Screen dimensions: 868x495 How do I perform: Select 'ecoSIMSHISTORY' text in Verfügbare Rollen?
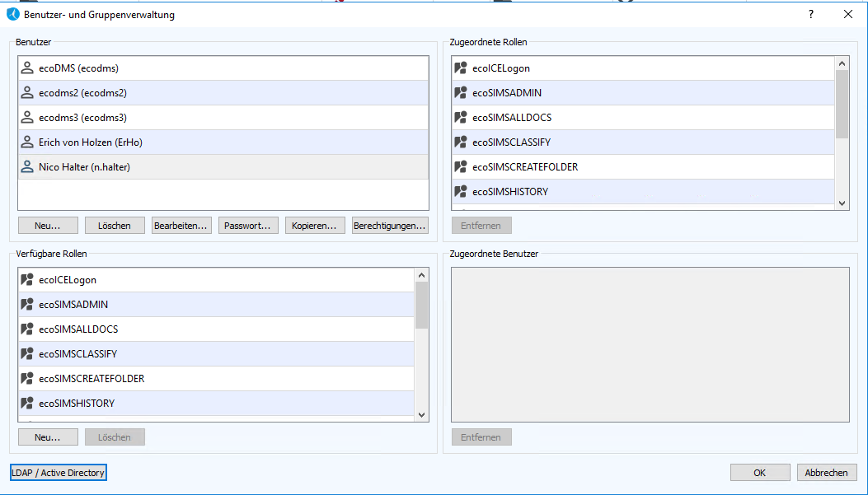(77, 404)
